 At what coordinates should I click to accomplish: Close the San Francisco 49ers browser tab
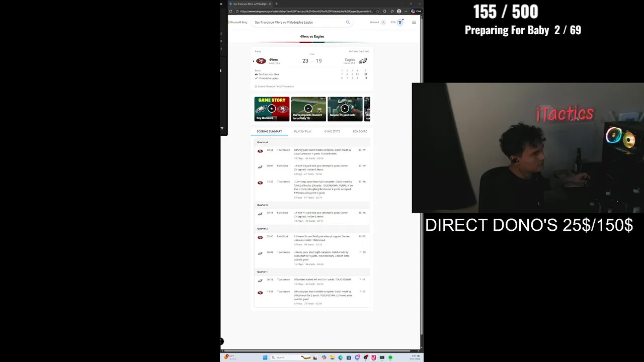[x=270, y=4]
